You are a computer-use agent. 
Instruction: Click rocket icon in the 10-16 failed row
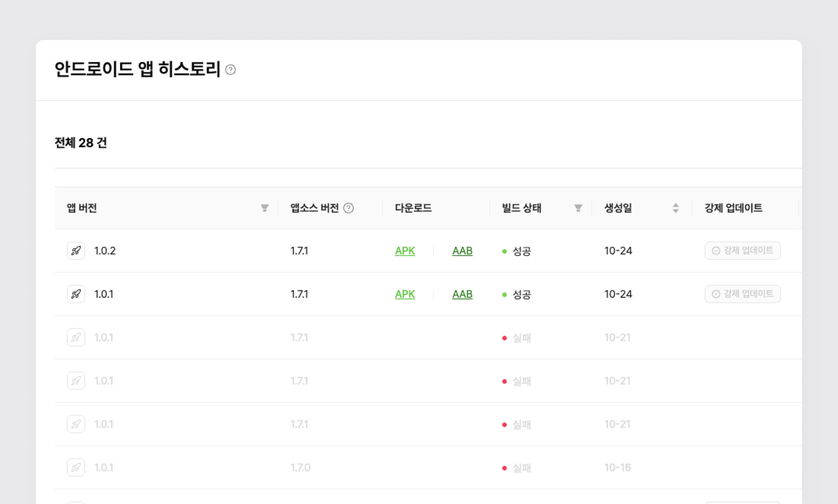[x=76, y=467]
